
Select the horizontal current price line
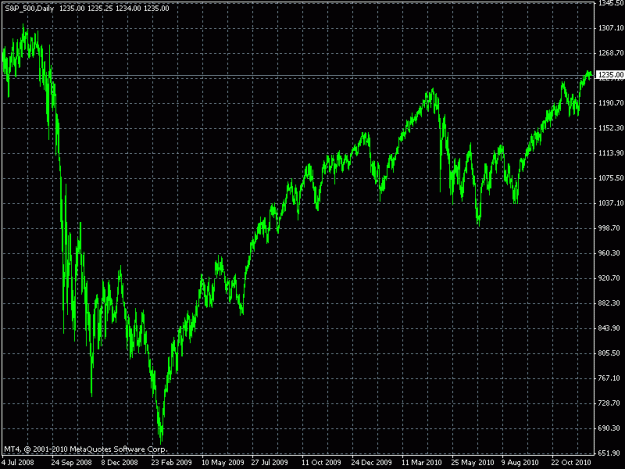click(297, 75)
